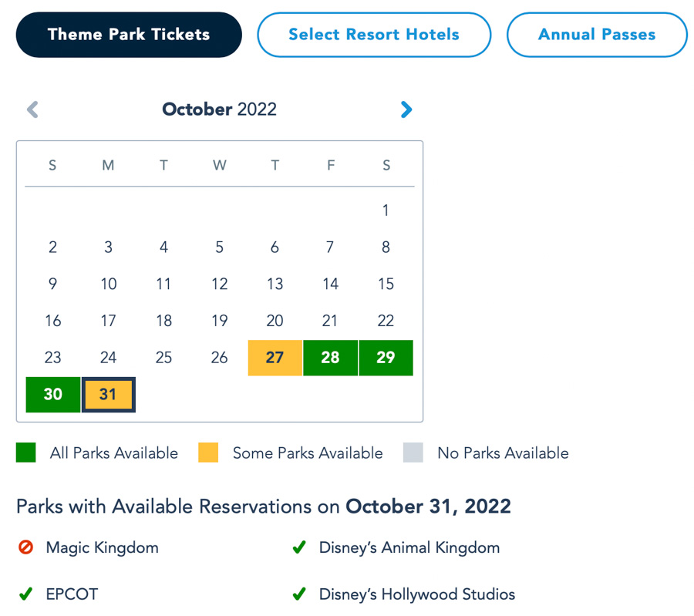The image size is (694, 616).
Task: Select October 27 on the calendar
Action: (x=275, y=358)
